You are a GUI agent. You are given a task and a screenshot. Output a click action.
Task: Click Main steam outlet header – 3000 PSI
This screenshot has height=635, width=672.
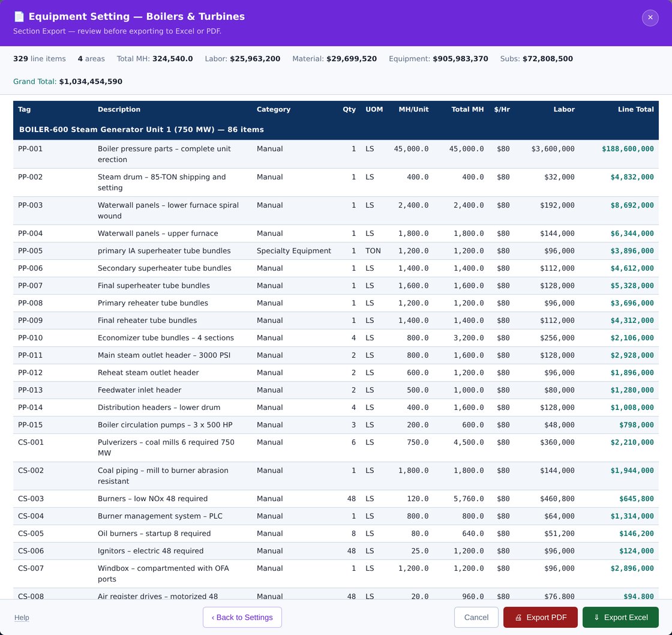click(x=164, y=355)
